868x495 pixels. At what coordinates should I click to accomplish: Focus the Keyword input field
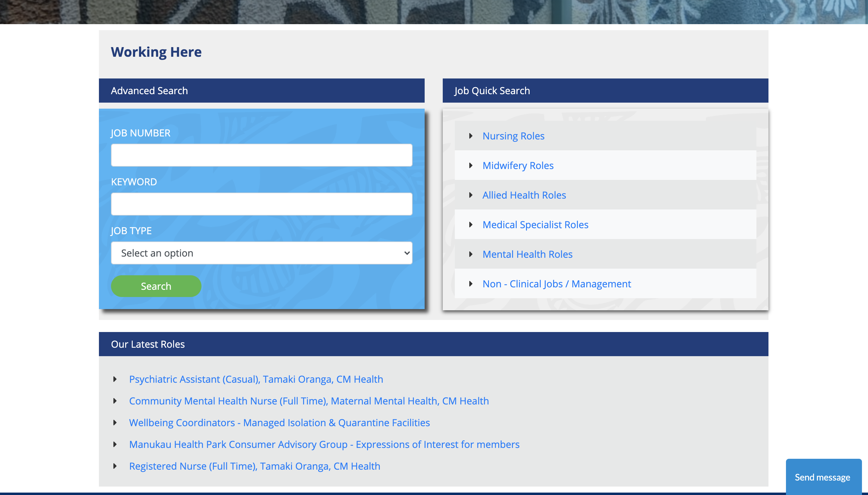click(261, 204)
